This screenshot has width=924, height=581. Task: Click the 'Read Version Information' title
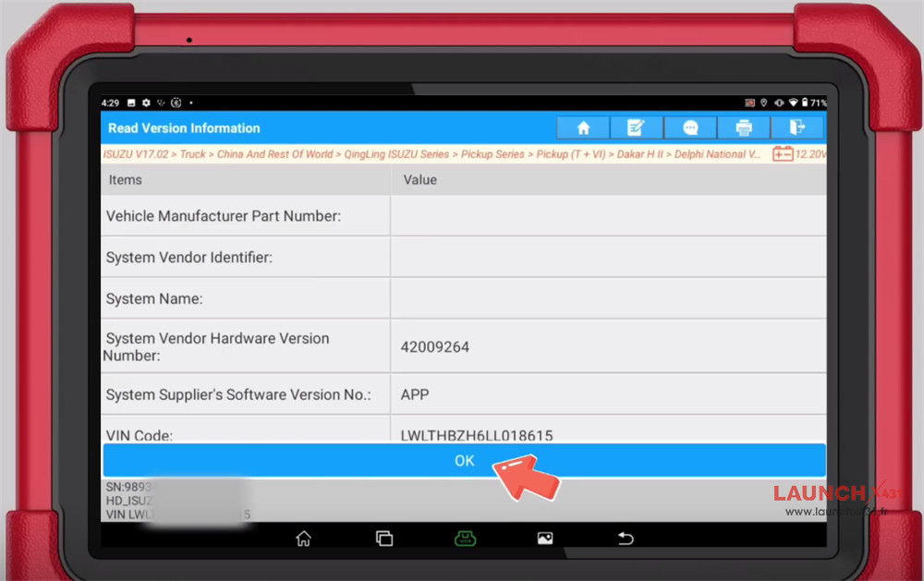point(184,127)
